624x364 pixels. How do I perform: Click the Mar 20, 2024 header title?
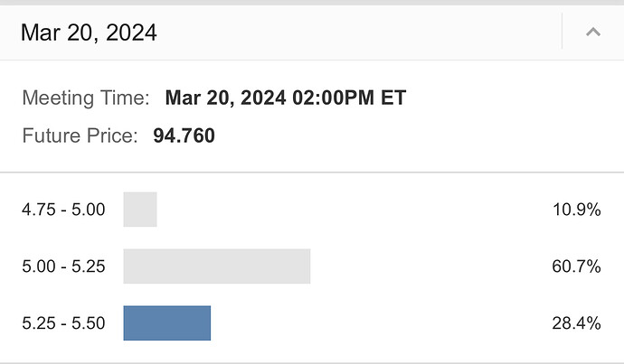tap(89, 33)
